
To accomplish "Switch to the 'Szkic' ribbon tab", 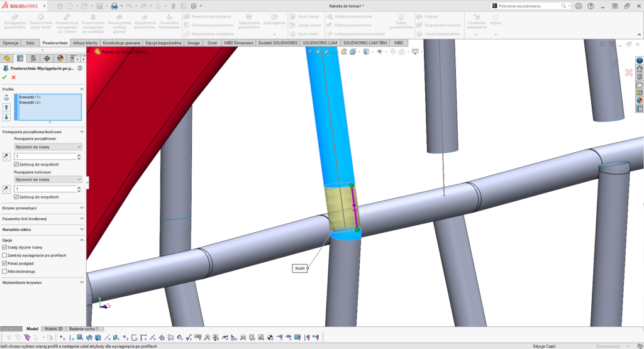I will click(x=30, y=43).
